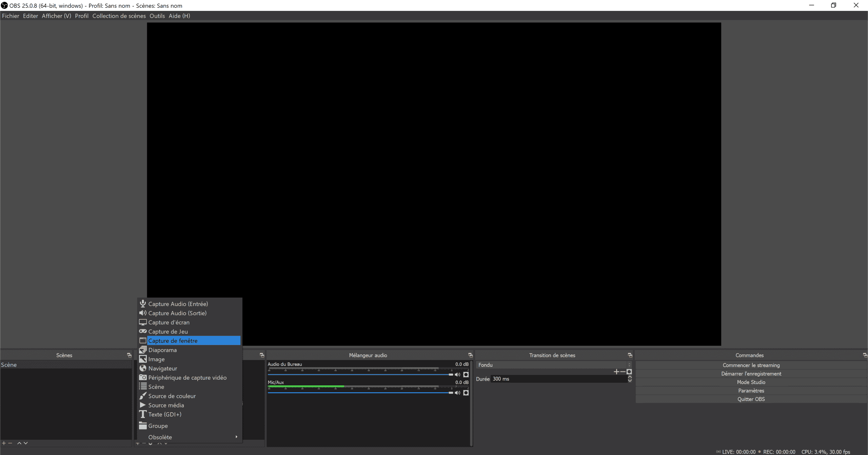The height and width of the screenshot is (455, 868).
Task: Click Commencer le streaming button
Action: (x=751, y=365)
